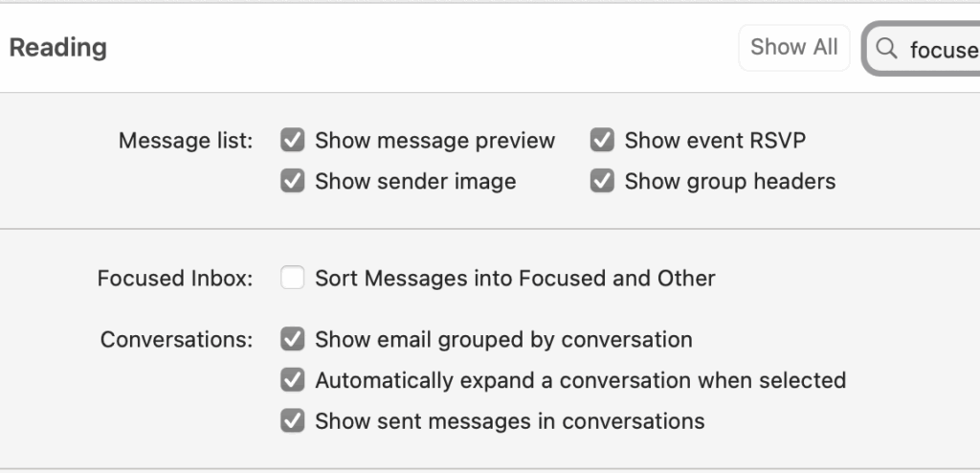The height and width of the screenshot is (473, 980).
Task: Click the 'Show group headers' text label
Action: 730,181
